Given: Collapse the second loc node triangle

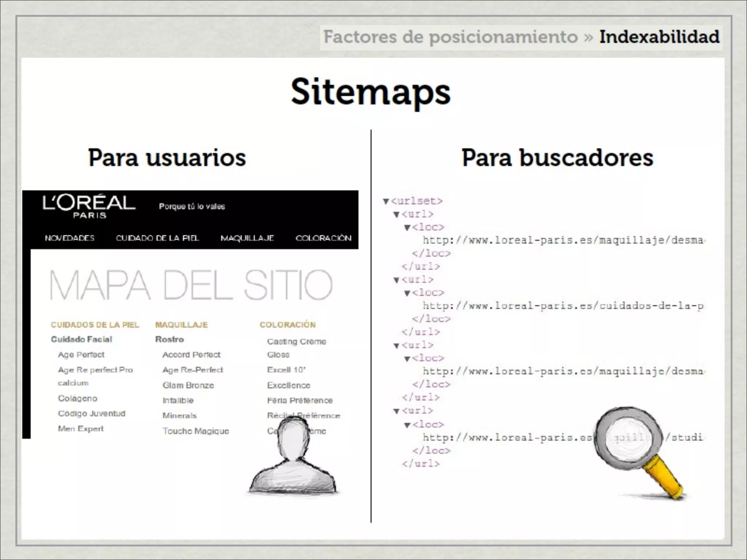Looking at the screenshot, I should (x=407, y=293).
